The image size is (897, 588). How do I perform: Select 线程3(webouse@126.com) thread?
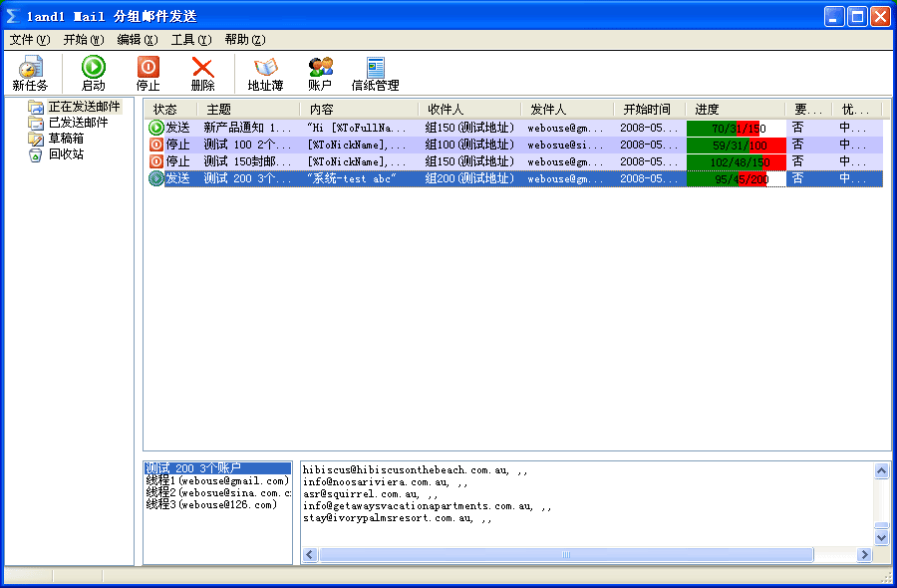(211, 504)
